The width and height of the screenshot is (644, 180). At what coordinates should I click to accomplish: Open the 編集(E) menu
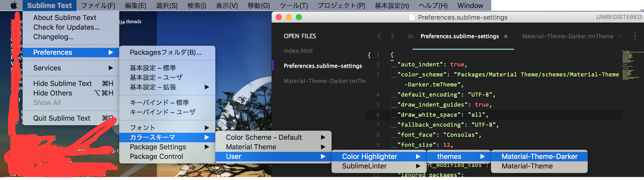pyautogui.click(x=136, y=6)
